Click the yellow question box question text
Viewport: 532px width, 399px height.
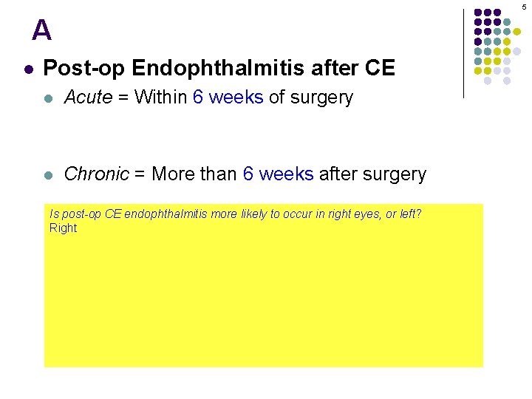coord(235,214)
